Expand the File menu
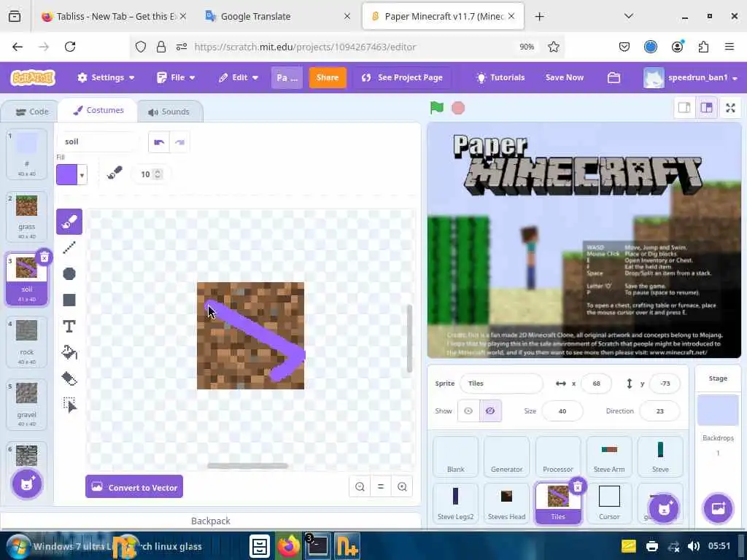 tap(176, 77)
